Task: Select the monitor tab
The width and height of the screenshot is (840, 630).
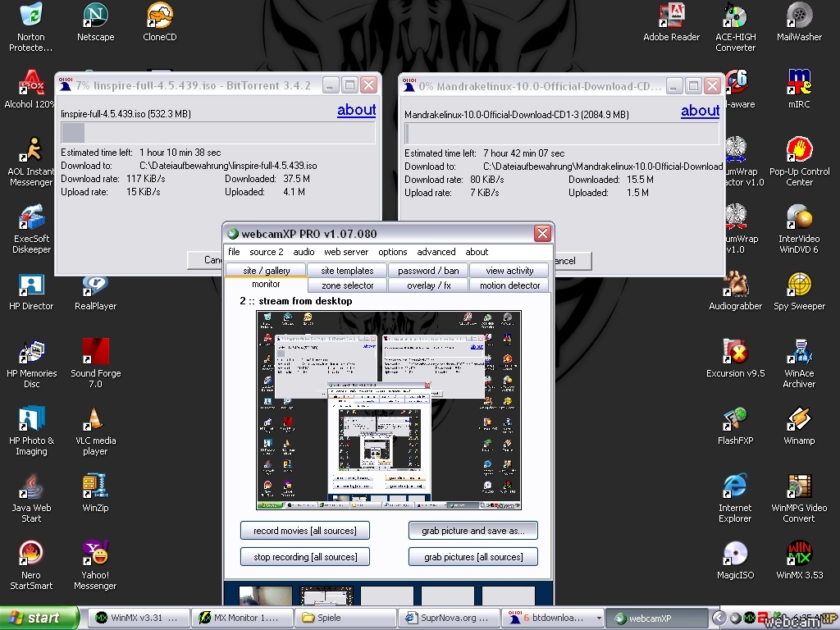Action: (x=266, y=285)
